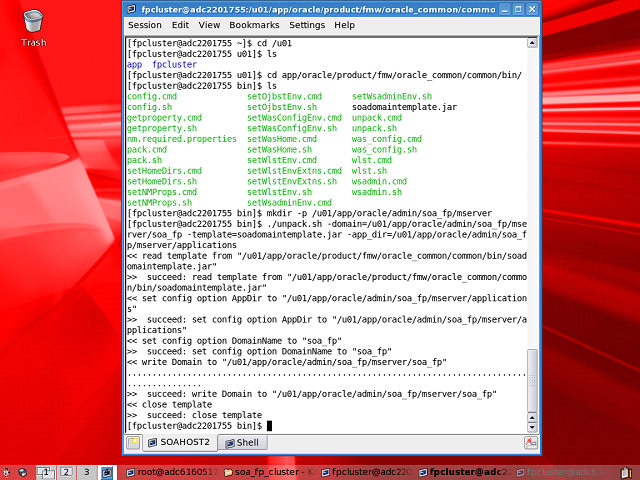Click the blue 'app' directory in the ls output
The height and width of the screenshot is (480, 640).
click(134, 64)
